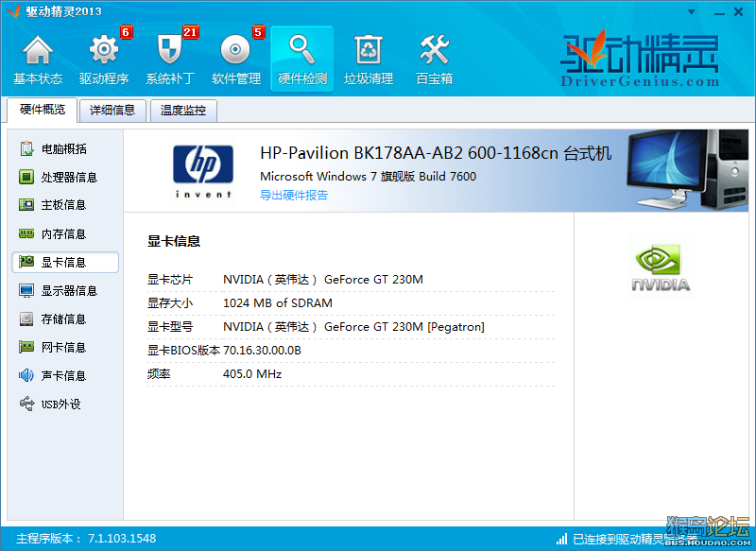
Task: Select the 硬件检测 magnifier icon
Action: [301, 50]
